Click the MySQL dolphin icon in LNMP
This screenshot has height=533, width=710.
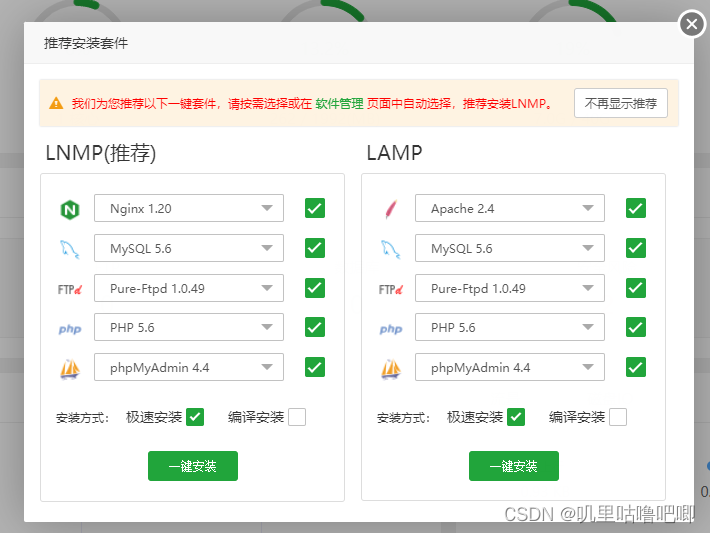pos(70,249)
